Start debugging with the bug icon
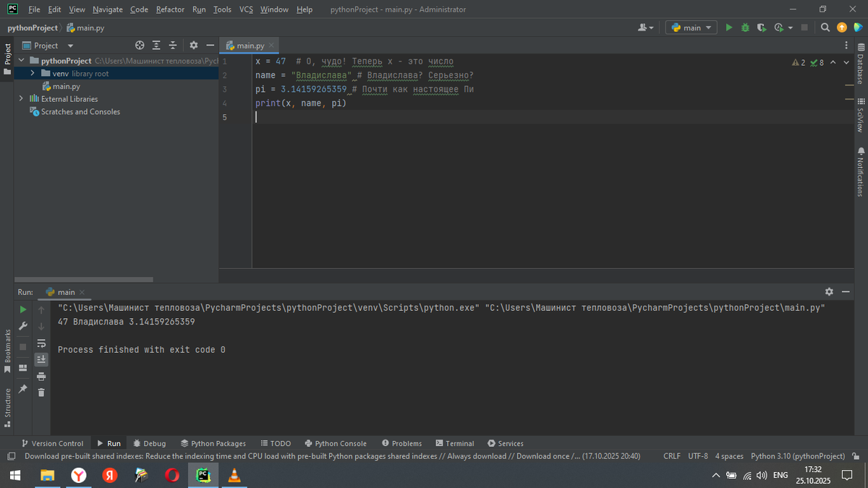The width and height of the screenshot is (868, 488). [745, 27]
